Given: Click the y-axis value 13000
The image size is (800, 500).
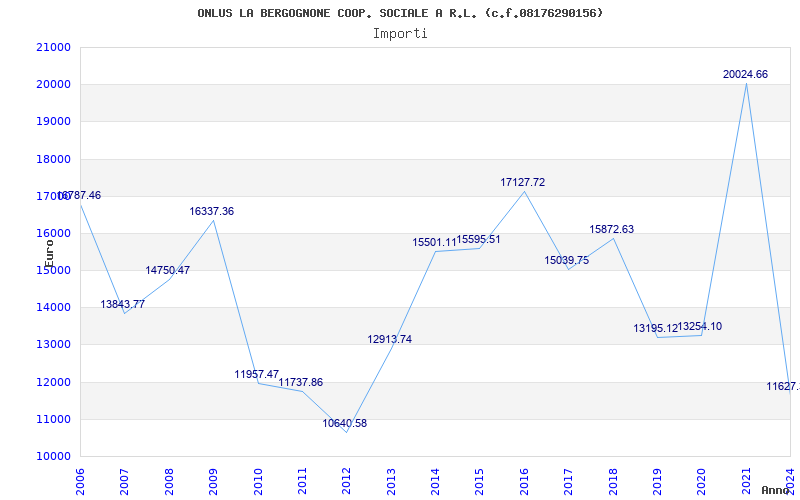Looking at the screenshot, I should 53,345.
